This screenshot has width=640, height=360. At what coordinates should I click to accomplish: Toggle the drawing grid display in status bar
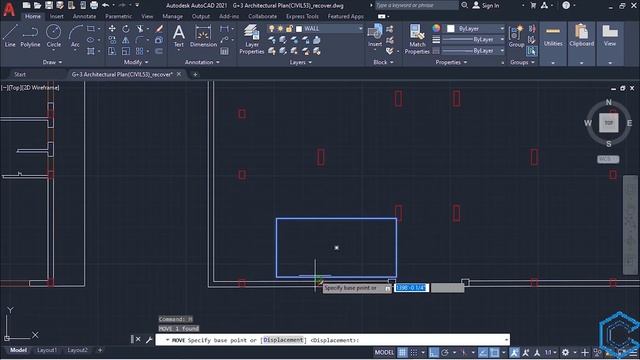402,352
